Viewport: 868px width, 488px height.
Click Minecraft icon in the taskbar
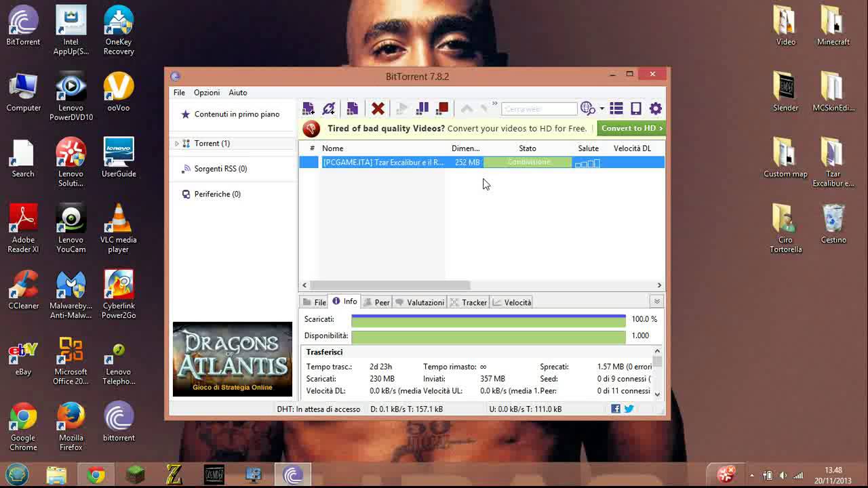pos(134,475)
